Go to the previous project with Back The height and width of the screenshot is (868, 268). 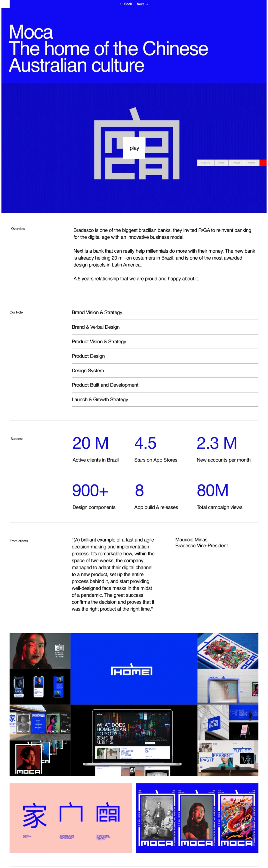tap(126, 4)
